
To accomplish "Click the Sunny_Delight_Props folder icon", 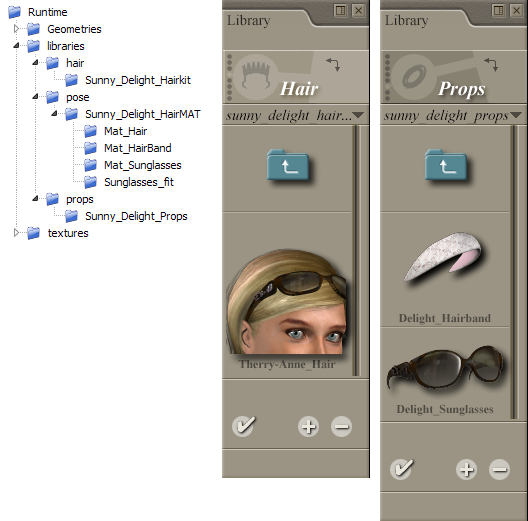I will [71, 216].
